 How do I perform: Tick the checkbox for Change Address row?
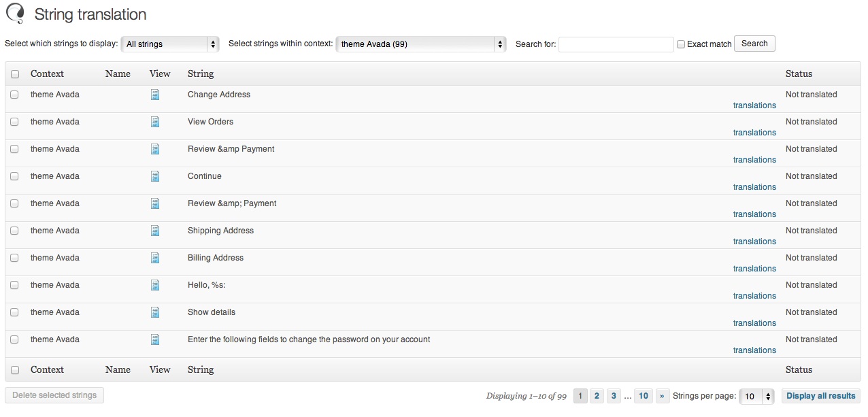(15, 95)
